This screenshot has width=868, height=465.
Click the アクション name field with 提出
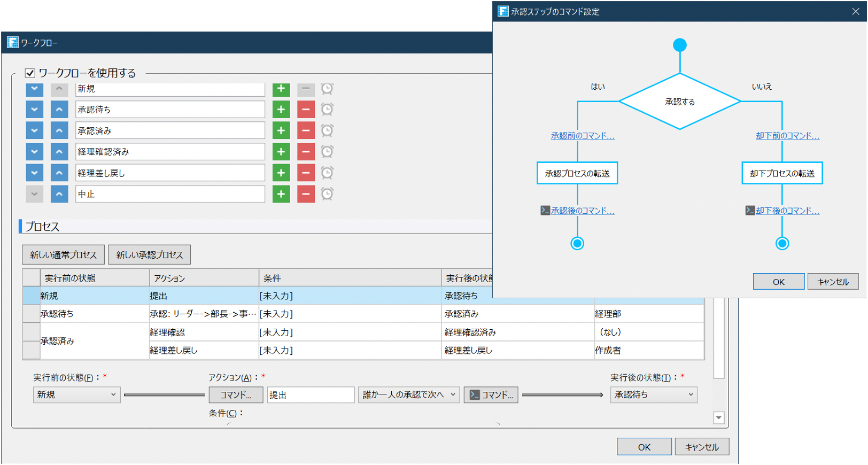point(310,395)
